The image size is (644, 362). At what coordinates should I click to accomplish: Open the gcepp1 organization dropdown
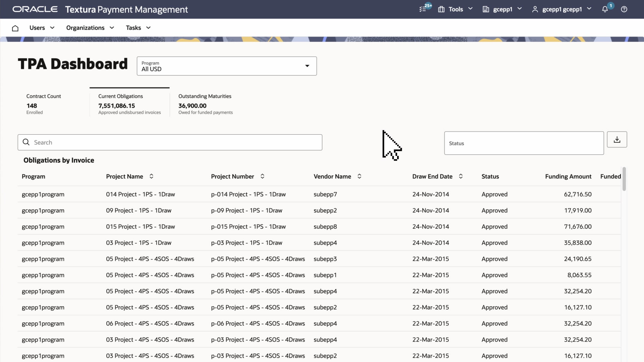(502, 9)
